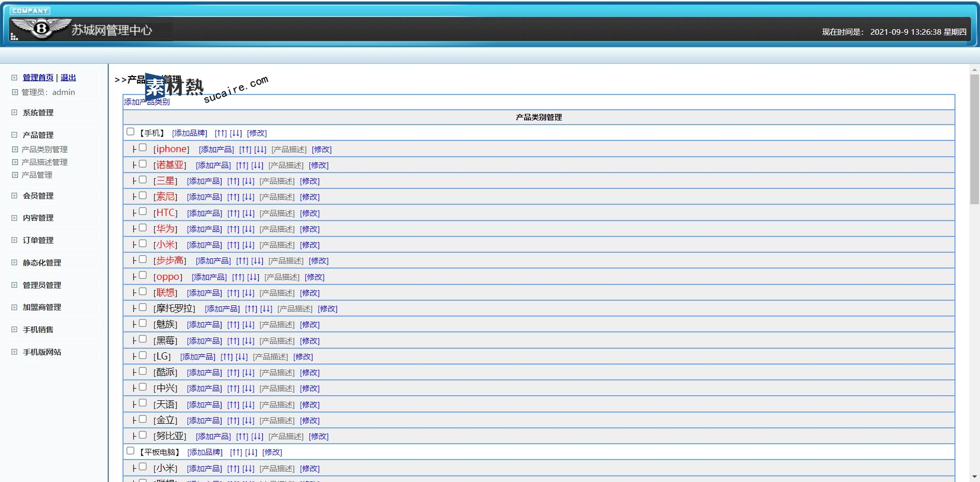This screenshot has width=980, height=482.
Task: Move 手机 category down with ↓↓
Action: pos(236,133)
